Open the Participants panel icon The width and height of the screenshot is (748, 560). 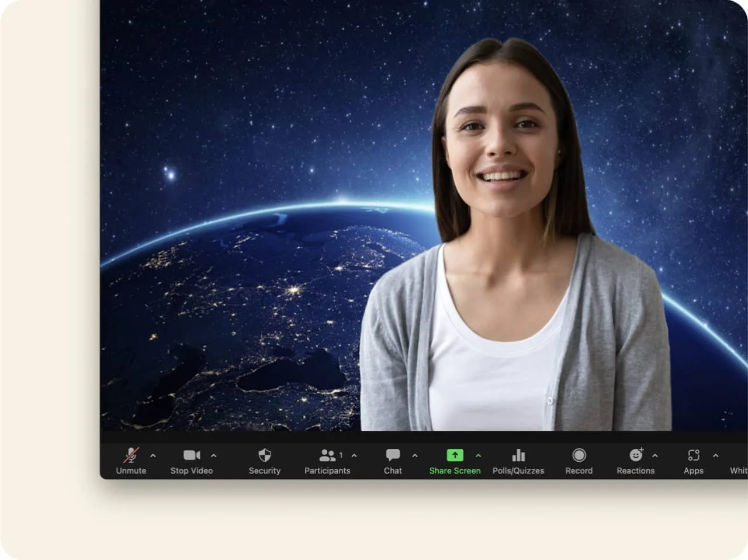[328, 455]
